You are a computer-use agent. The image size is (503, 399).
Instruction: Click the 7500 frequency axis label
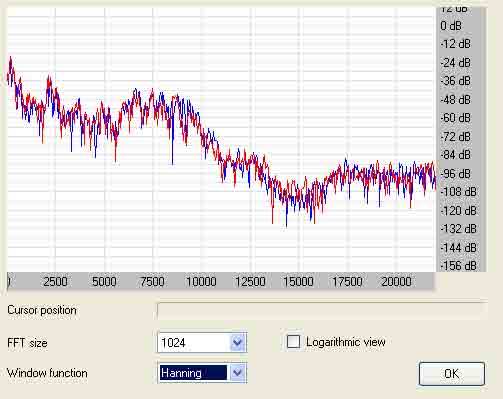point(152,282)
